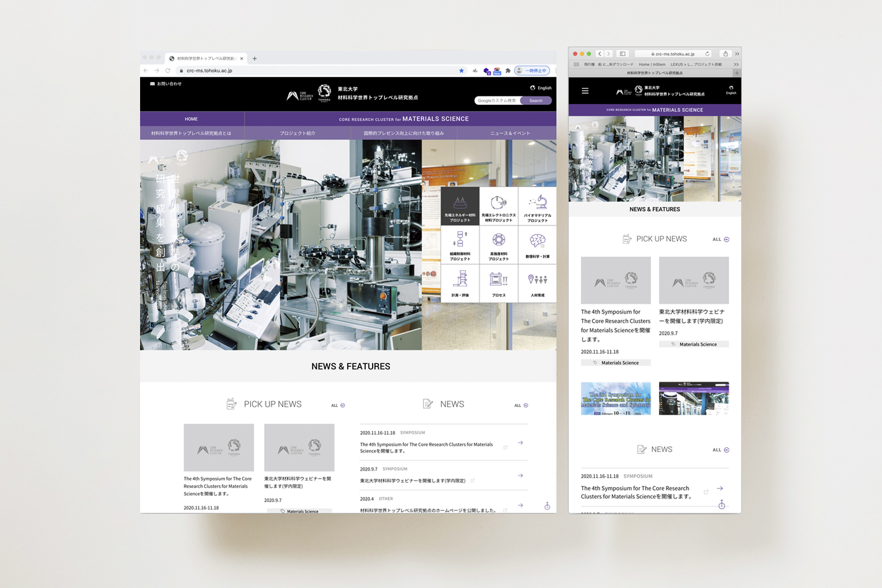The height and width of the screenshot is (588, 882).
Task: Open the 高強度材料プロジェクト tile
Action: click(499, 245)
